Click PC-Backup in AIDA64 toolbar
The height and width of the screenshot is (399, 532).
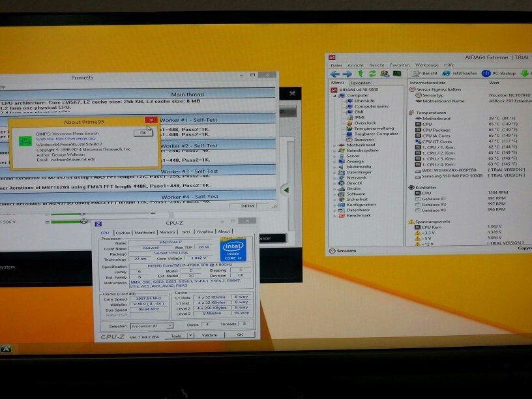499,73
